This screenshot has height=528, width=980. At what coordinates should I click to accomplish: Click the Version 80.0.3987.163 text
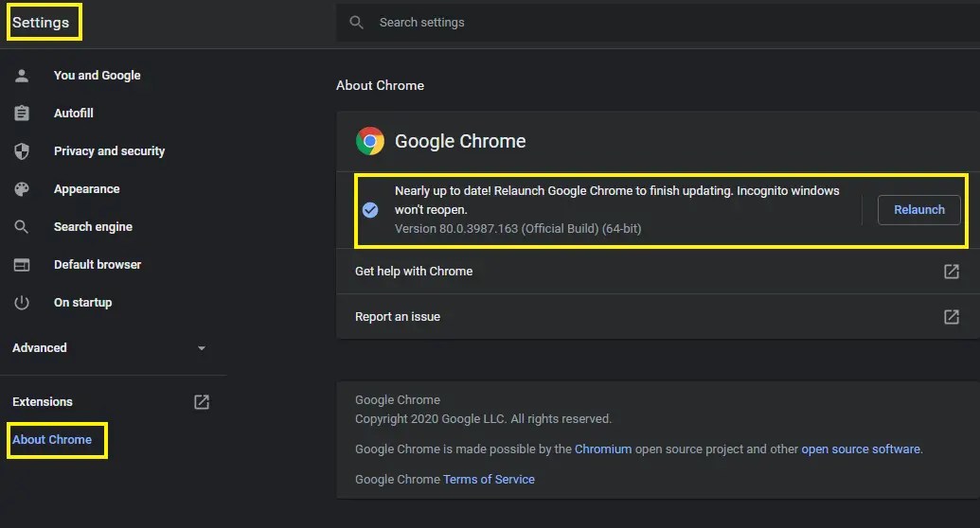[x=518, y=229]
